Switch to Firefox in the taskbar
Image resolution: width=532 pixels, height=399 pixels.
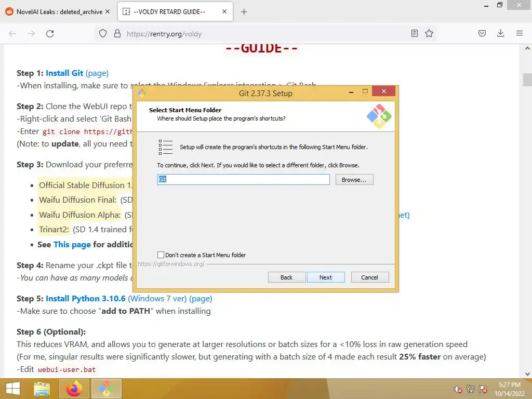(74, 389)
